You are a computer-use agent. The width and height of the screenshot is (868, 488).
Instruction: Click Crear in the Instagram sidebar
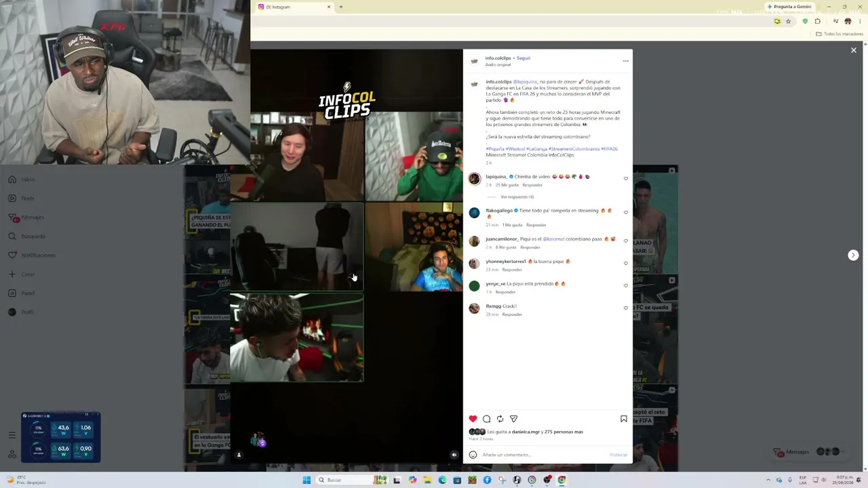click(x=22, y=274)
